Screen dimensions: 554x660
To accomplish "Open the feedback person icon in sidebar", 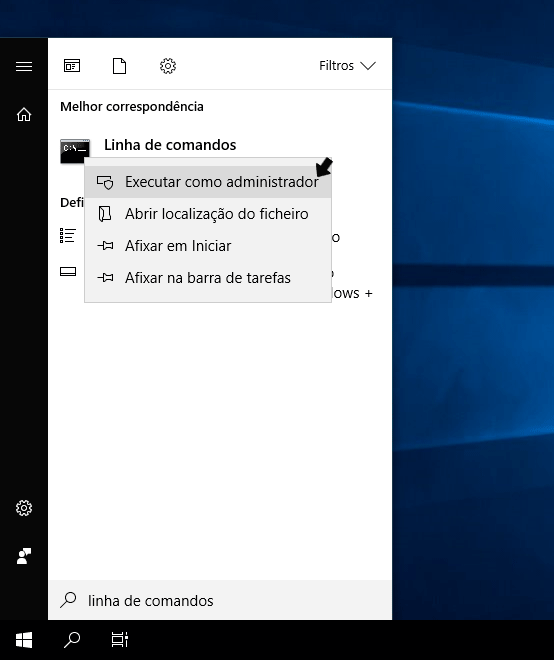I will (x=24, y=556).
